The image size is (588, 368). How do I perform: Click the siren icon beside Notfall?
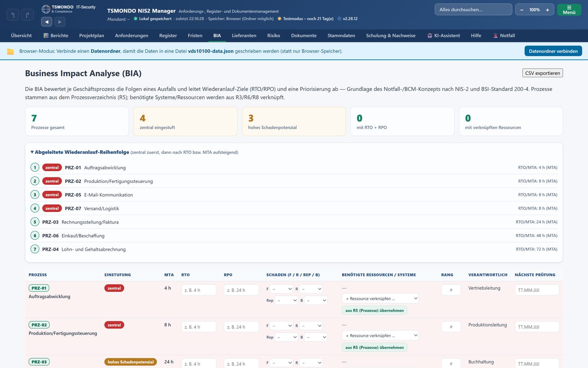point(496,36)
